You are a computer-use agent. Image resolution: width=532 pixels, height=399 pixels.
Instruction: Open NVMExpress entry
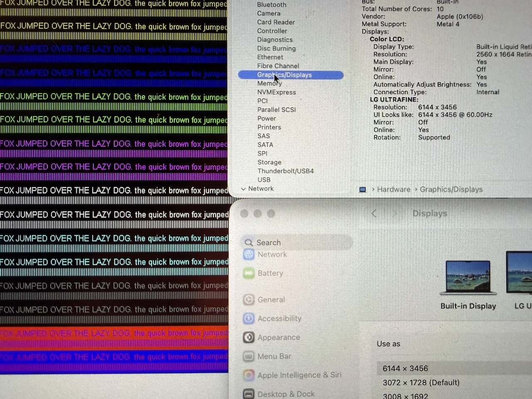(x=276, y=92)
